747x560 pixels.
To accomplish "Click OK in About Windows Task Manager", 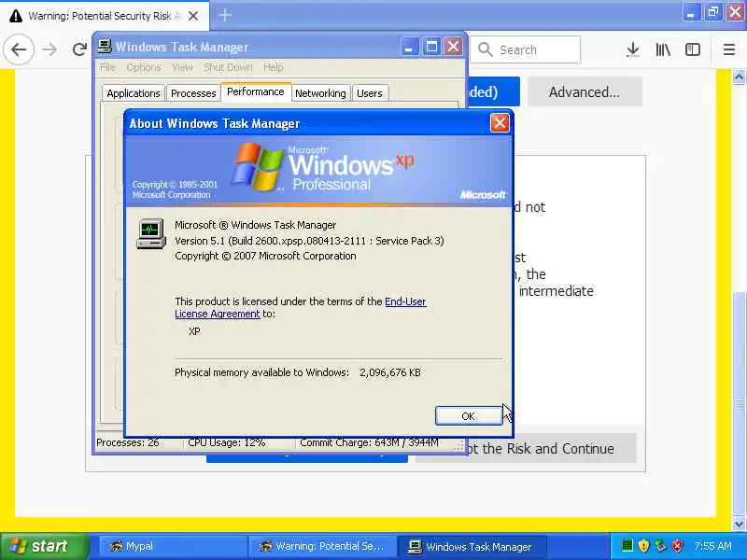I will coord(469,416).
